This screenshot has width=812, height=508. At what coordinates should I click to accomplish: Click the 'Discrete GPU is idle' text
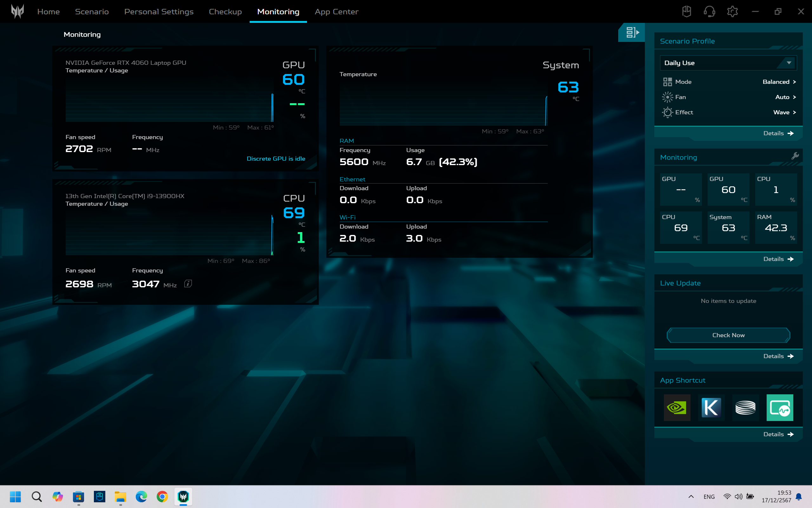coord(276,158)
